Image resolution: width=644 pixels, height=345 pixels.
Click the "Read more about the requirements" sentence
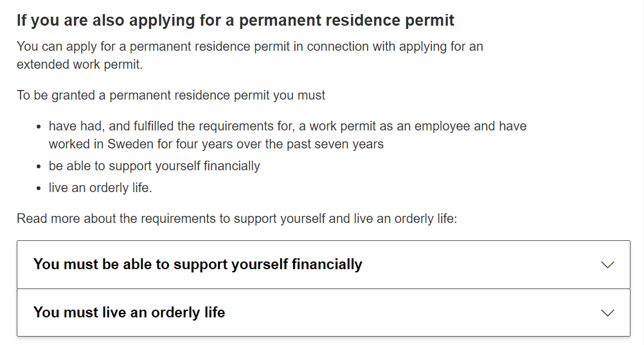coord(237,218)
